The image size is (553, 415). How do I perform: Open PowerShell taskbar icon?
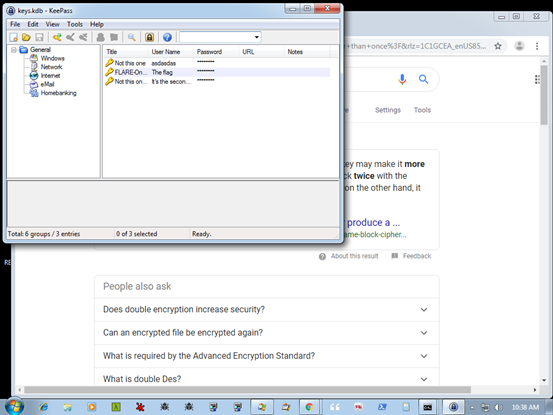382,407
